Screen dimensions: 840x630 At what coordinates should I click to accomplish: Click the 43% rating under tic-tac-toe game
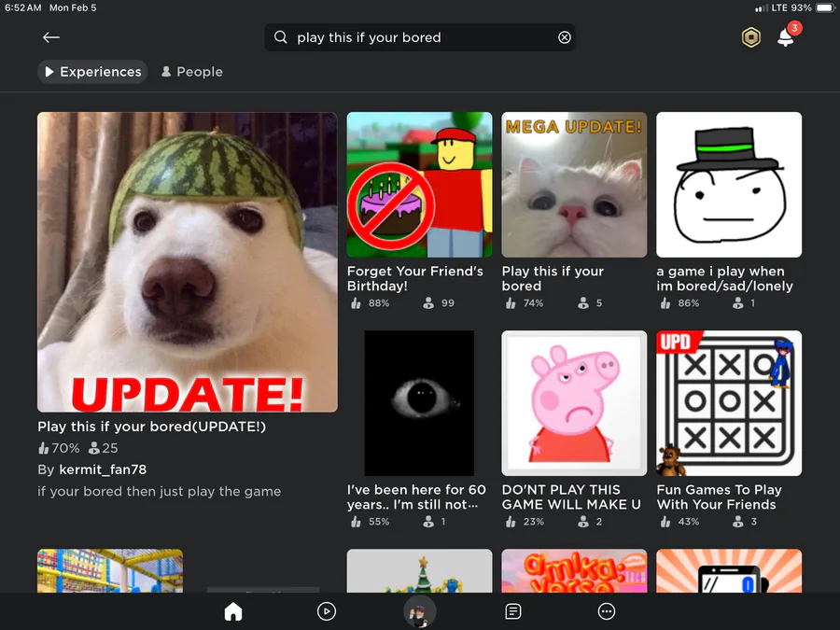tap(679, 522)
